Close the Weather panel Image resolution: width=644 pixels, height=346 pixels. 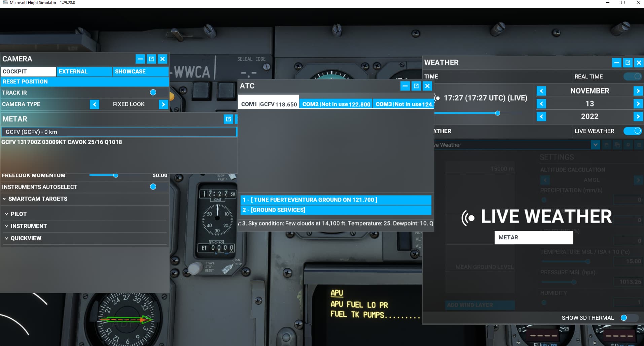point(639,63)
